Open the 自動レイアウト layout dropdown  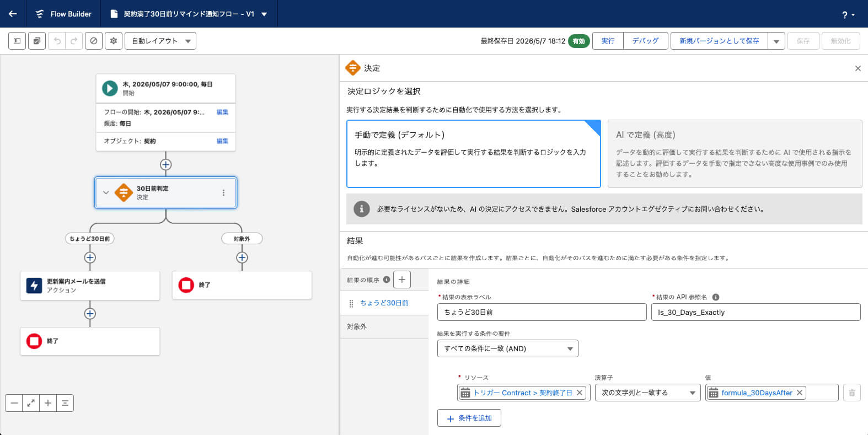coord(160,41)
